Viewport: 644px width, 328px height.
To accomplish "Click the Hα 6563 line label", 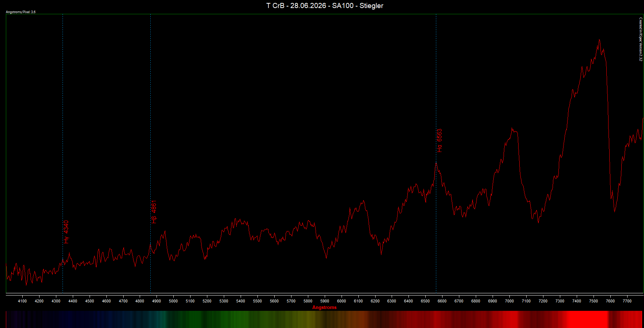I will (x=440, y=140).
